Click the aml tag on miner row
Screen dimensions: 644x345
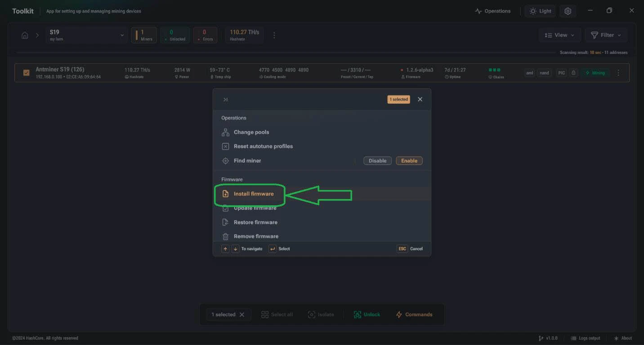pyautogui.click(x=530, y=73)
